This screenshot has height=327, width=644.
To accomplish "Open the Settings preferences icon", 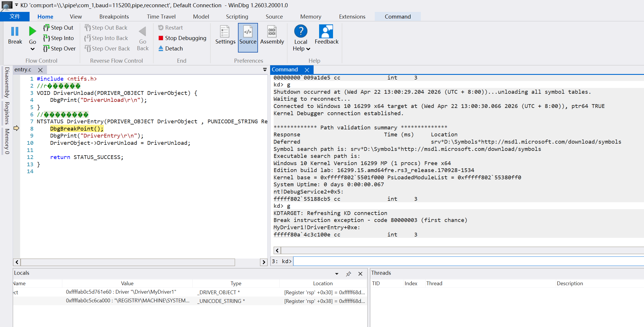I will pos(225,35).
